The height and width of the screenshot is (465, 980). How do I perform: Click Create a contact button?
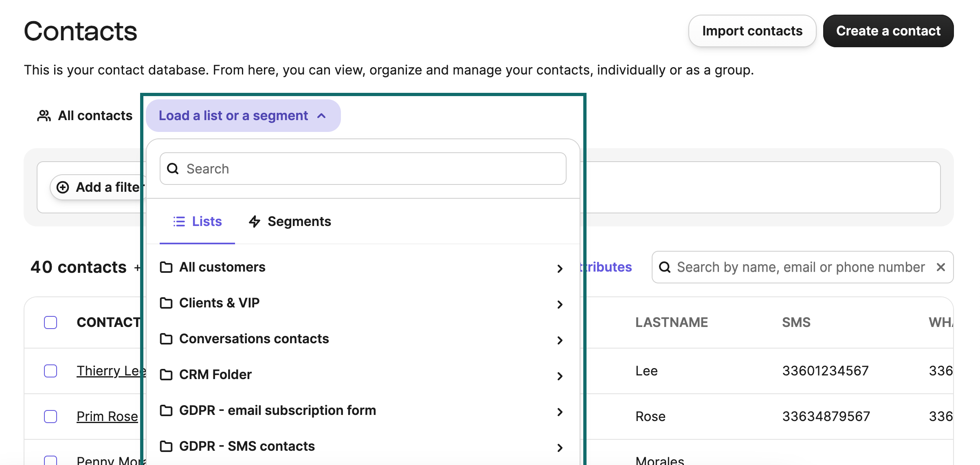pos(888,31)
